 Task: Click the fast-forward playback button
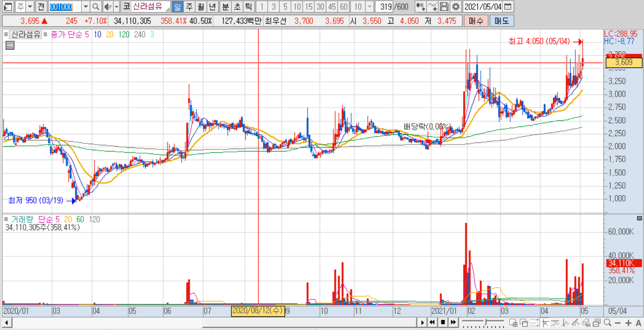(x=453, y=323)
